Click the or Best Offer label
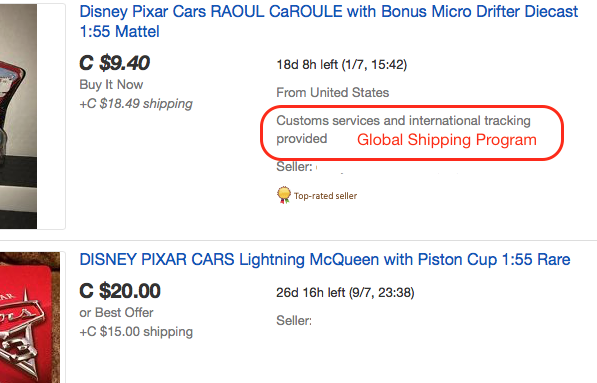 point(116,313)
